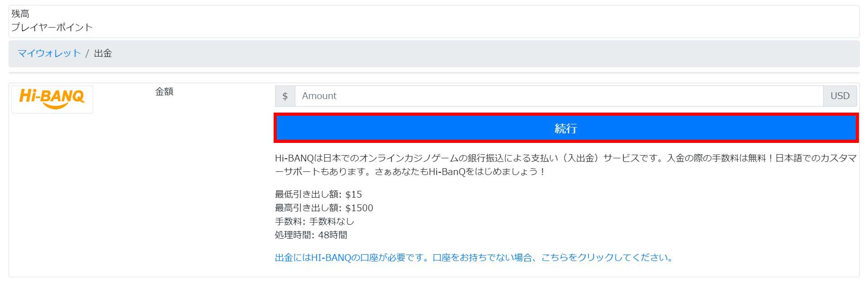Viewport: 868px width, 303px height.
Task: Click the USD currency suffix
Action: (840, 96)
